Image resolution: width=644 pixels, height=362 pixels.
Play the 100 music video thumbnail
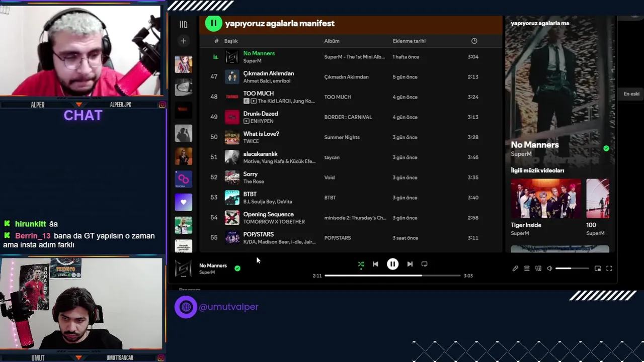click(x=598, y=199)
